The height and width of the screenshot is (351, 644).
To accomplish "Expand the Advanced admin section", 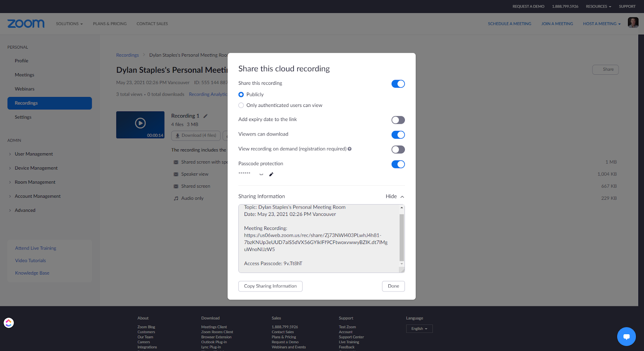I will pos(25,210).
